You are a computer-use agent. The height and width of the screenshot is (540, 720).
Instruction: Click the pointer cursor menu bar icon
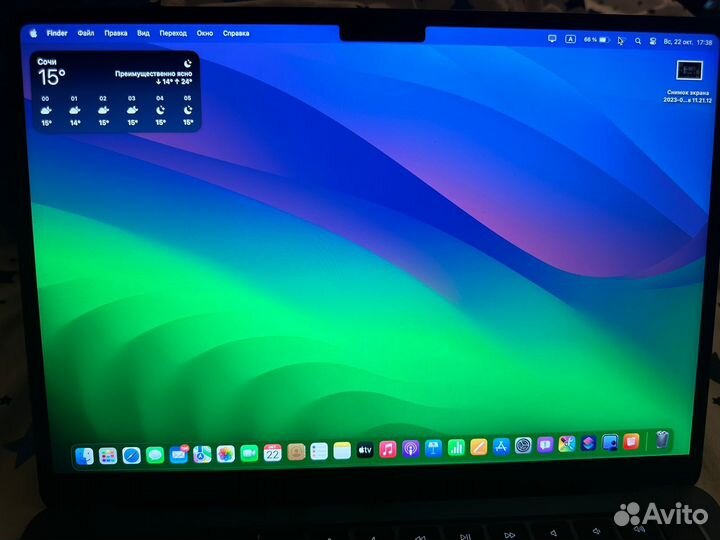click(x=621, y=41)
